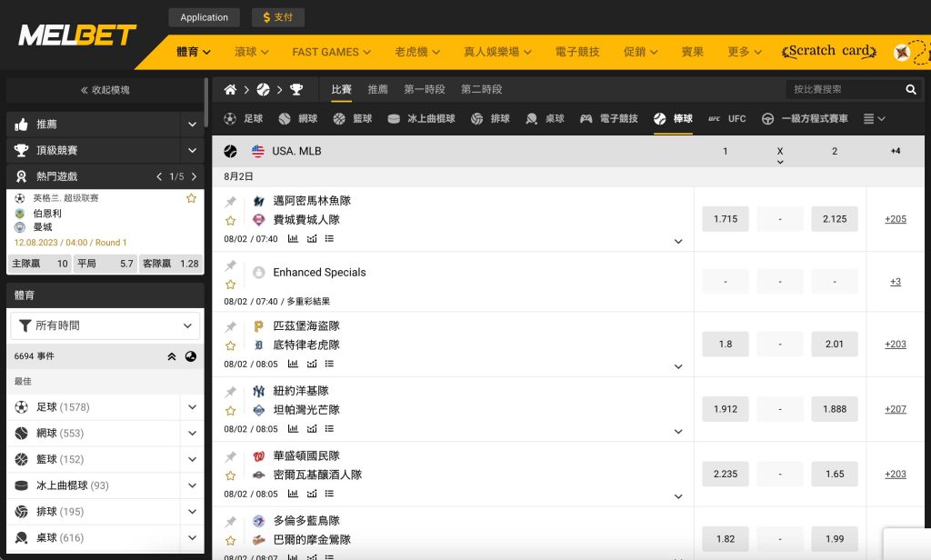Image resolution: width=931 pixels, height=560 pixels.
Task: Toggle the sidebar pie-chart view icon
Action: tap(191, 356)
